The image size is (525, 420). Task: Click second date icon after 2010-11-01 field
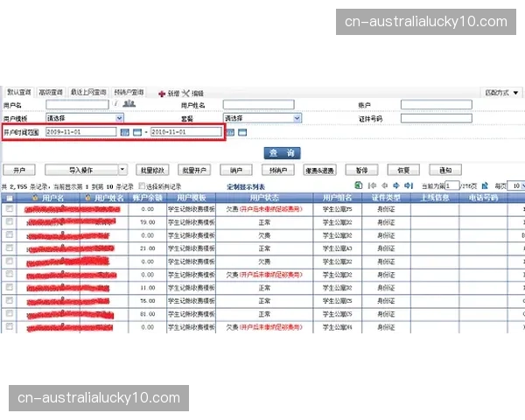point(242,133)
